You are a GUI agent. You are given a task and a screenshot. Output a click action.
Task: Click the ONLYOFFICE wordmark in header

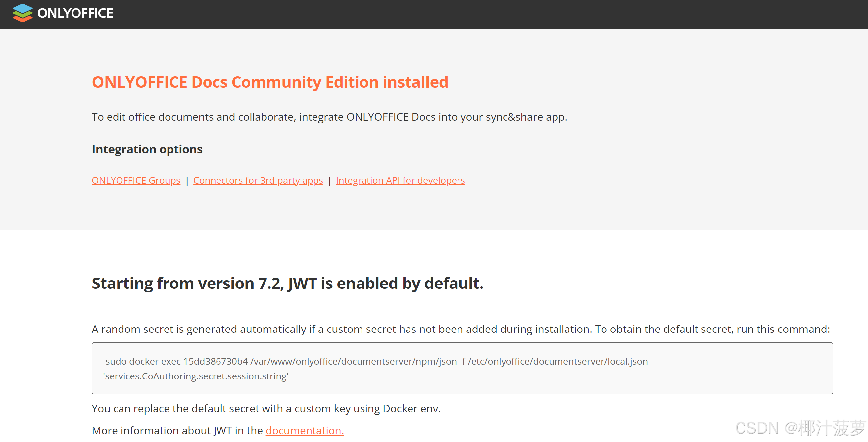coord(75,13)
